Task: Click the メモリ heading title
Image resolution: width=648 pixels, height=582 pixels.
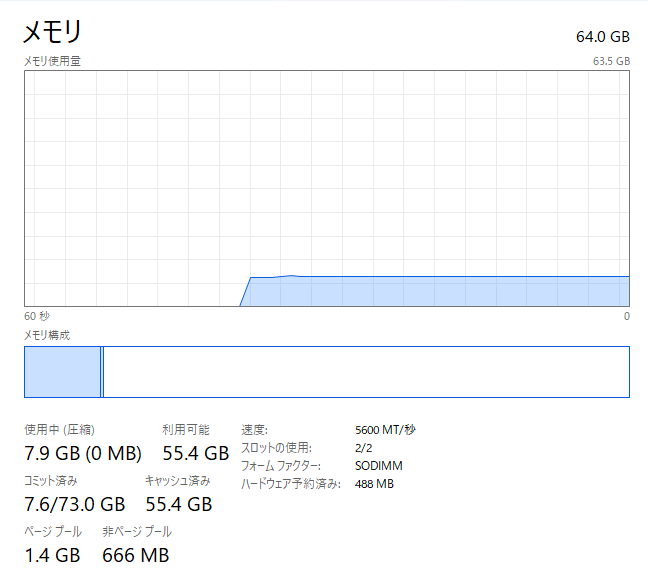Action: point(52,33)
